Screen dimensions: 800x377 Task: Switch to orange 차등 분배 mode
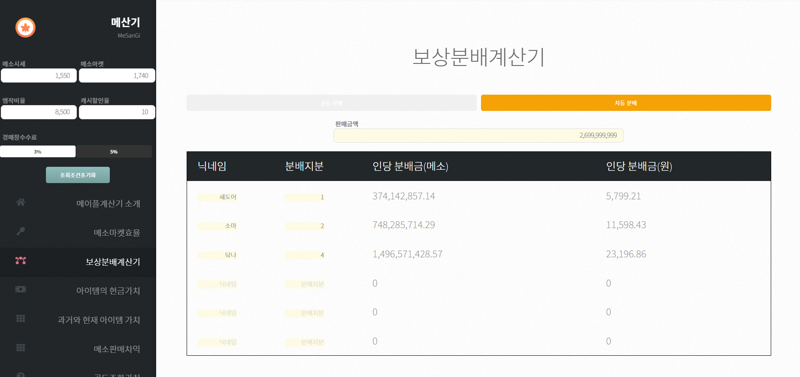626,103
